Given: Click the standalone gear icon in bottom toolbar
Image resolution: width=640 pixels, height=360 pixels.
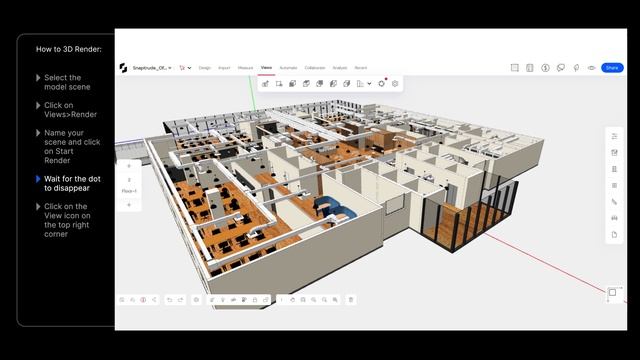Looking at the screenshot, I should pos(196,300).
